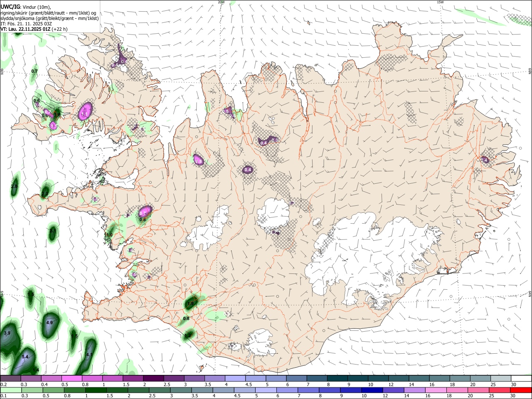
Task: Click the 0.3 snow value in north Iceland
Action: point(274,140)
